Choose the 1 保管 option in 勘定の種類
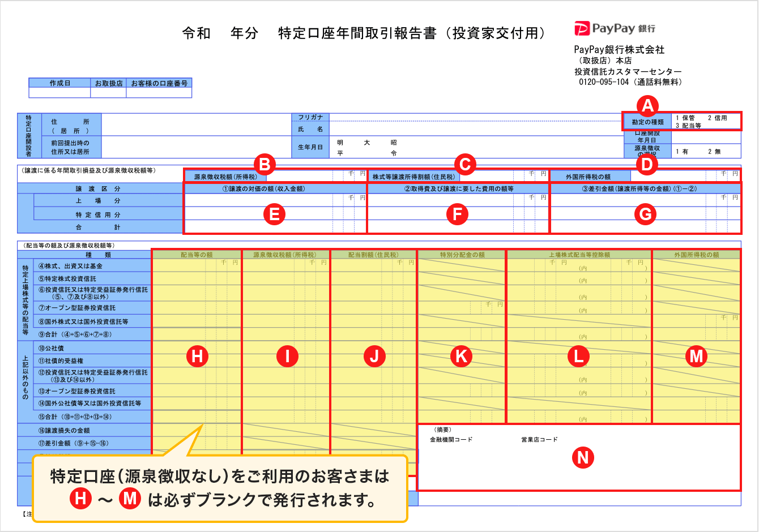 tap(685, 118)
